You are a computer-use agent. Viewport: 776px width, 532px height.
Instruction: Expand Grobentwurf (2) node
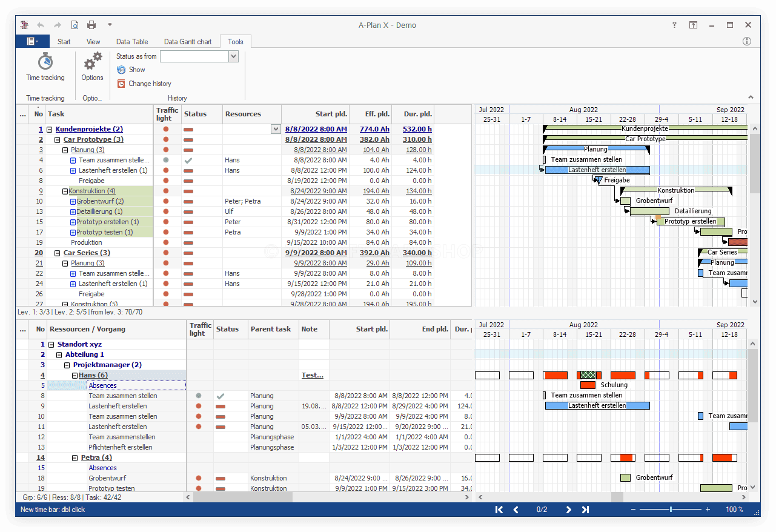73,201
